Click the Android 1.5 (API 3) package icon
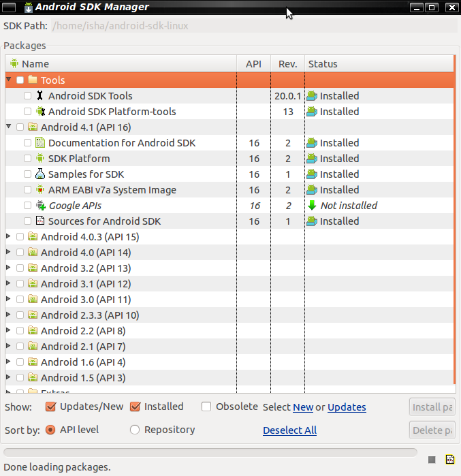The image size is (461, 476). tap(33, 377)
